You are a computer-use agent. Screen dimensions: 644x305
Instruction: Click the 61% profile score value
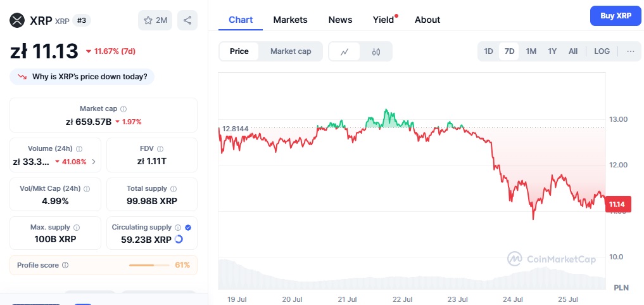(x=182, y=265)
